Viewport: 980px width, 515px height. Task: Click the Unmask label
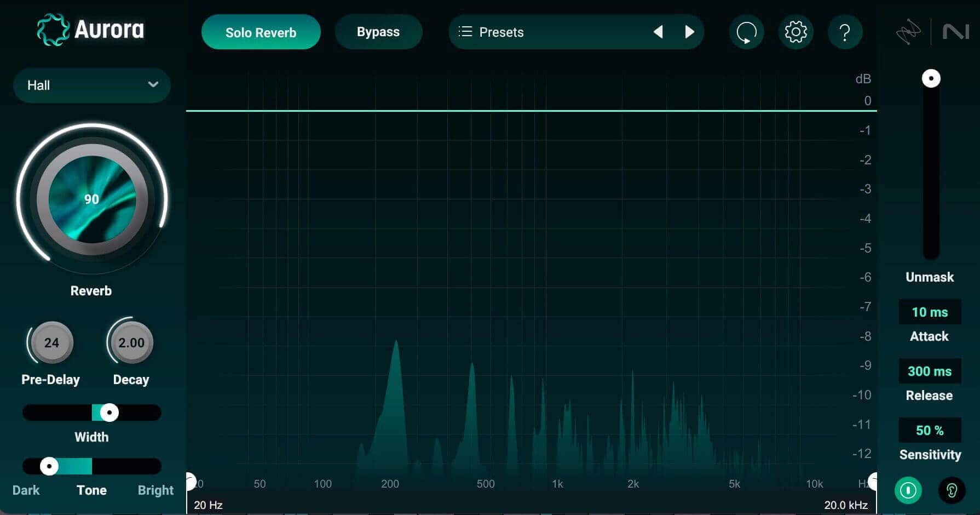930,277
